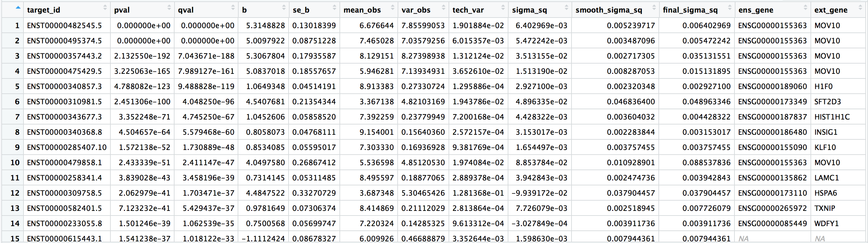This screenshot has width=868, height=243.
Task: Click tech_var value 7.200168e-04
Action: (478, 117)
